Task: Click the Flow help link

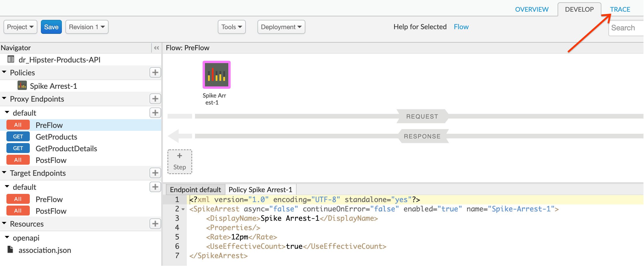Action: click(461, 27)
